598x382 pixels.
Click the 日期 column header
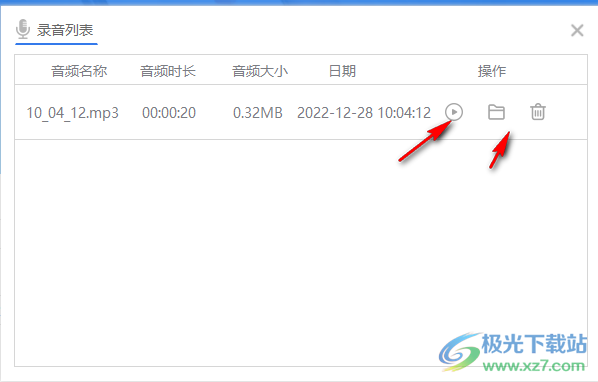[x=342, y=71]
